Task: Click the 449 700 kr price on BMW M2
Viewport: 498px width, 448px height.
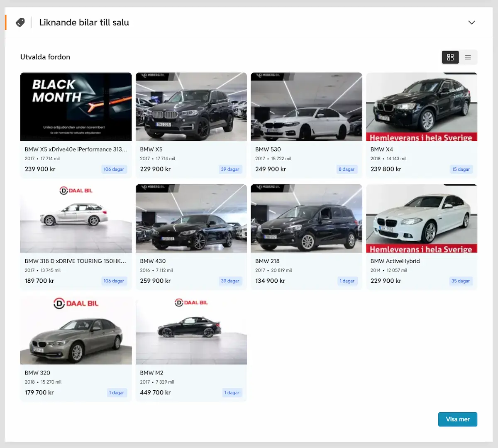Action: [x=155, y=393]
